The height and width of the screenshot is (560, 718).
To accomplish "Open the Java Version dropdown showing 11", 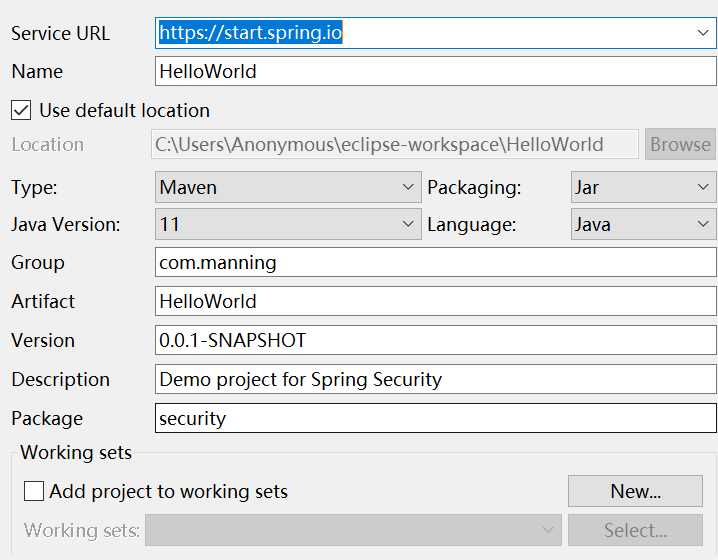I will [x=288, y=224].
